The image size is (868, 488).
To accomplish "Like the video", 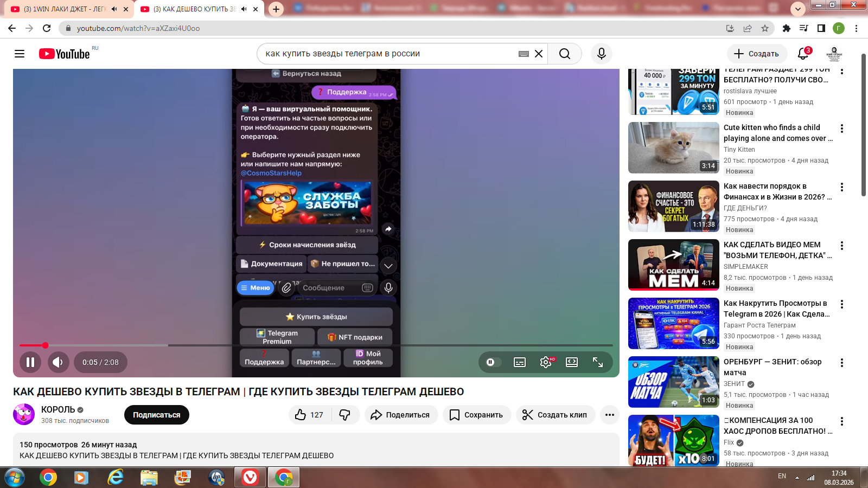I will click(309, 415).
